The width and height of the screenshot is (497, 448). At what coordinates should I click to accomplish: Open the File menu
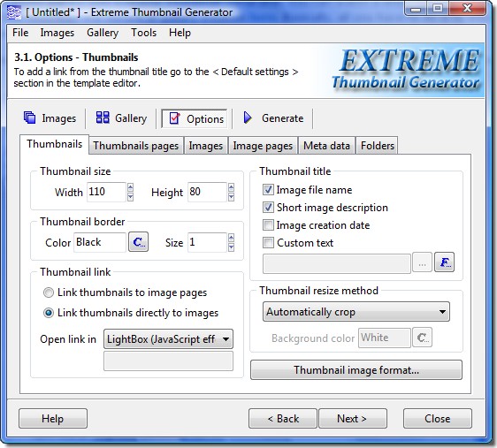click(x=20, y=33)
